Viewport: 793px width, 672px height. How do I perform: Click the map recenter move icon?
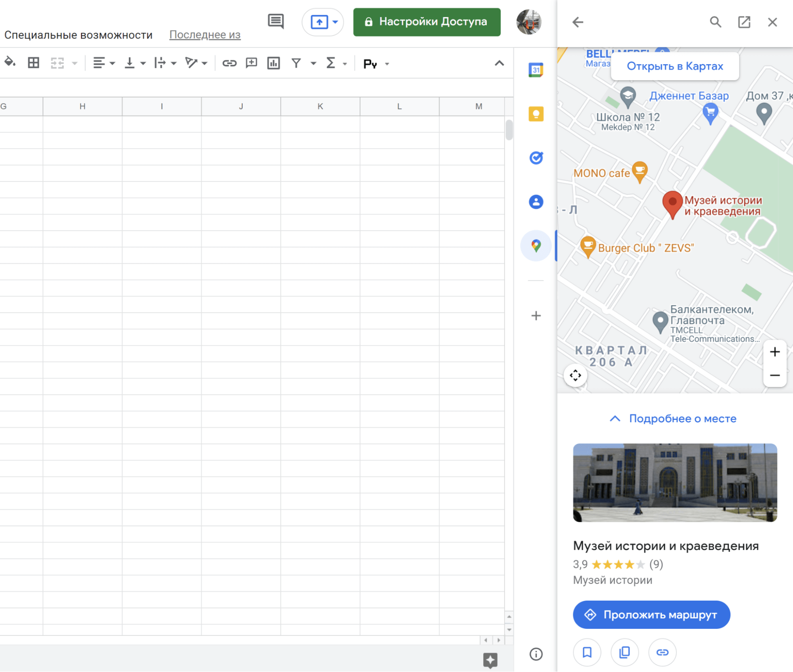coord(575,375)
